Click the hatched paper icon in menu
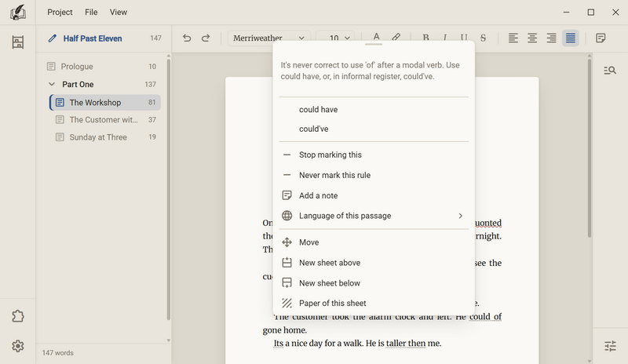Image resolution: width=628 pixels, height=364 pixels. coord(287,303)
